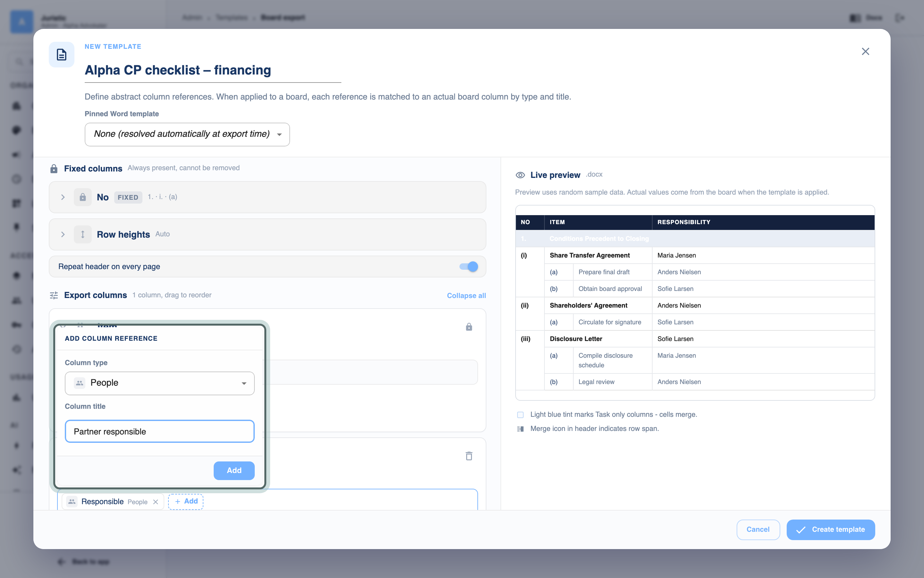924x578 pixels.
Task: Click Obtain board approval in the preview
Action: click(x=610, y=289)
